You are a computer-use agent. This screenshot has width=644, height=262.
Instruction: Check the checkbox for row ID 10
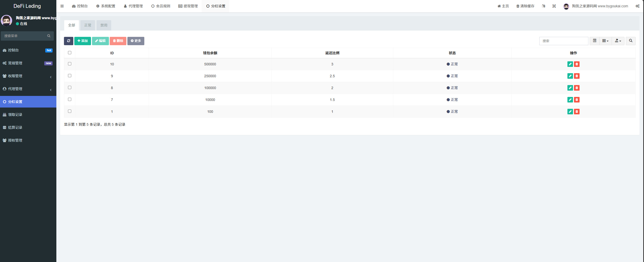(x=70, y=64)
